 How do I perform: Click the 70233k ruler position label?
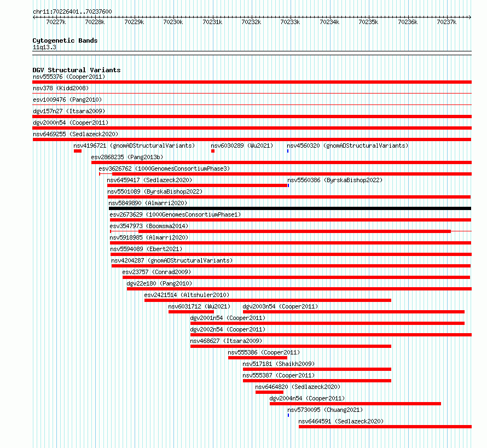(290, 22)
